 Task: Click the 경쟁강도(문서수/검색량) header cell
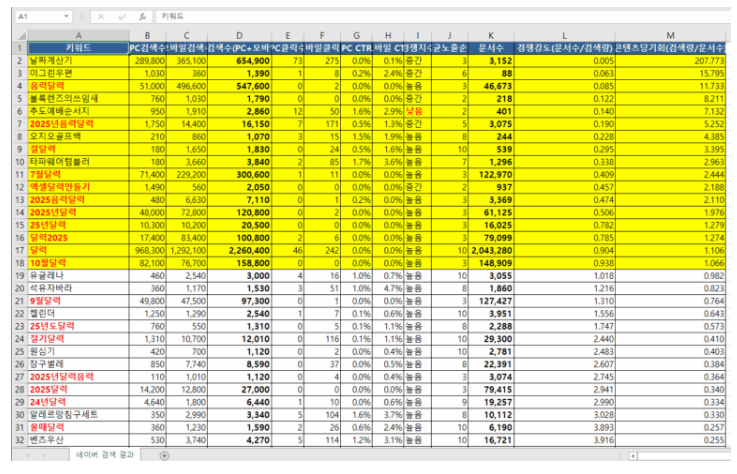(564, 48)
